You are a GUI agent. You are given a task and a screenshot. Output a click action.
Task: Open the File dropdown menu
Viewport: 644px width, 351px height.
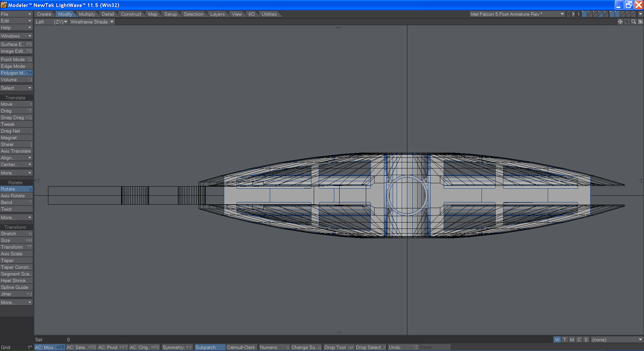(x=16, y=14)
